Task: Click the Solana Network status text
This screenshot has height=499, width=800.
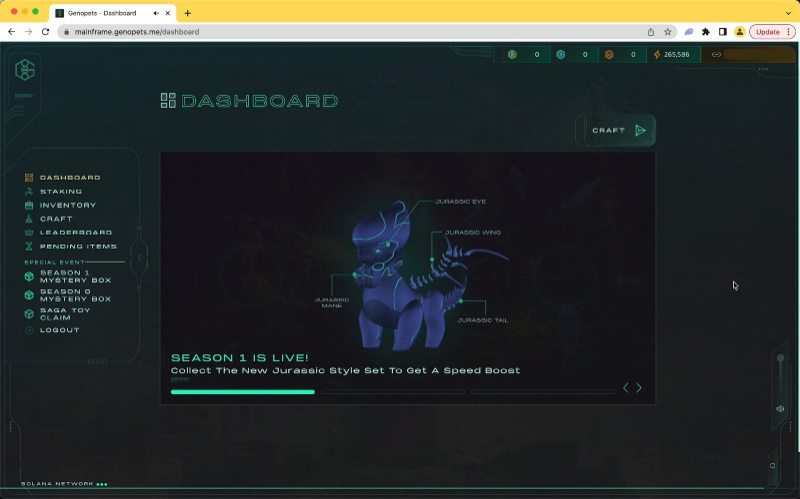Action: (57, 484)
